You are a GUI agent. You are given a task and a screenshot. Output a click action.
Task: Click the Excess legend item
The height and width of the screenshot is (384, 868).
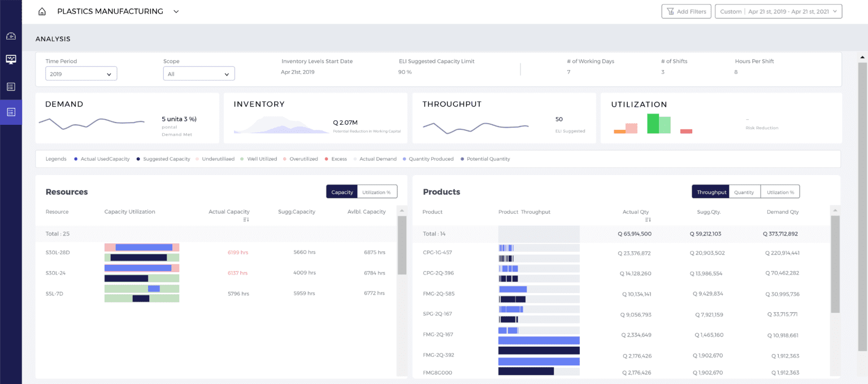pos(336,159)
